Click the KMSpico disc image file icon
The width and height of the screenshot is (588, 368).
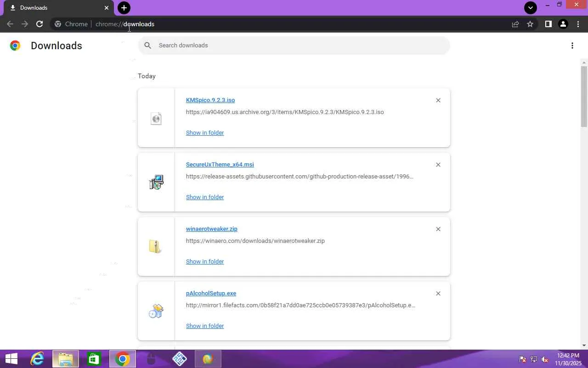click(x=156, y=119)
